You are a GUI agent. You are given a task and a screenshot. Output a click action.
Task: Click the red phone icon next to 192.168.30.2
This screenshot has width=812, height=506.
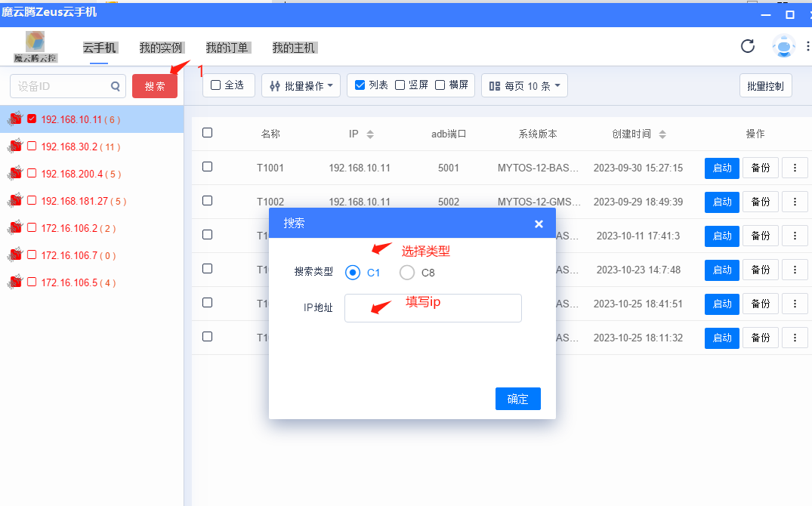click(14, 147)
